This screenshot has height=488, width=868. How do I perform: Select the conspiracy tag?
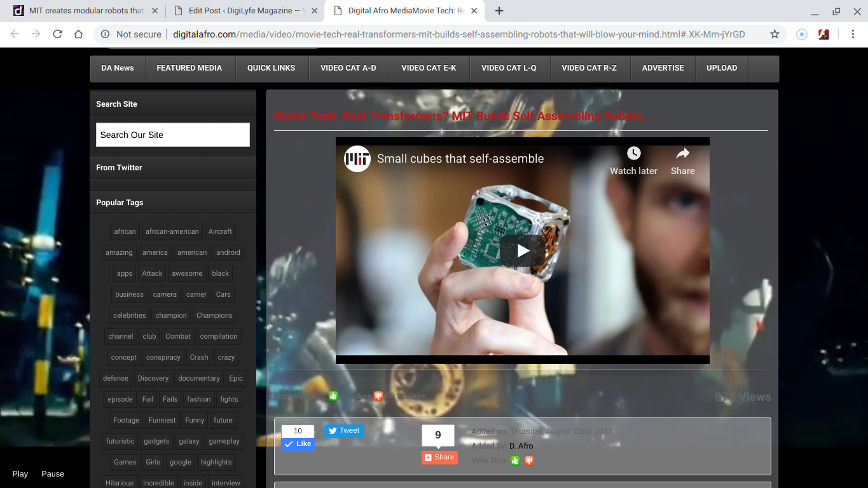coord(163,357)
